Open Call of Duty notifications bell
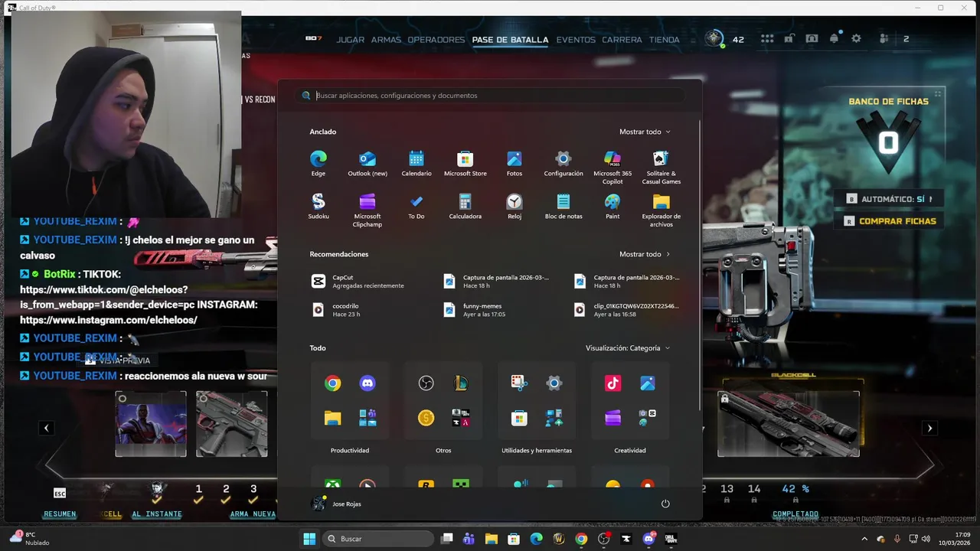The image size is (980, 551). point(834,39)
